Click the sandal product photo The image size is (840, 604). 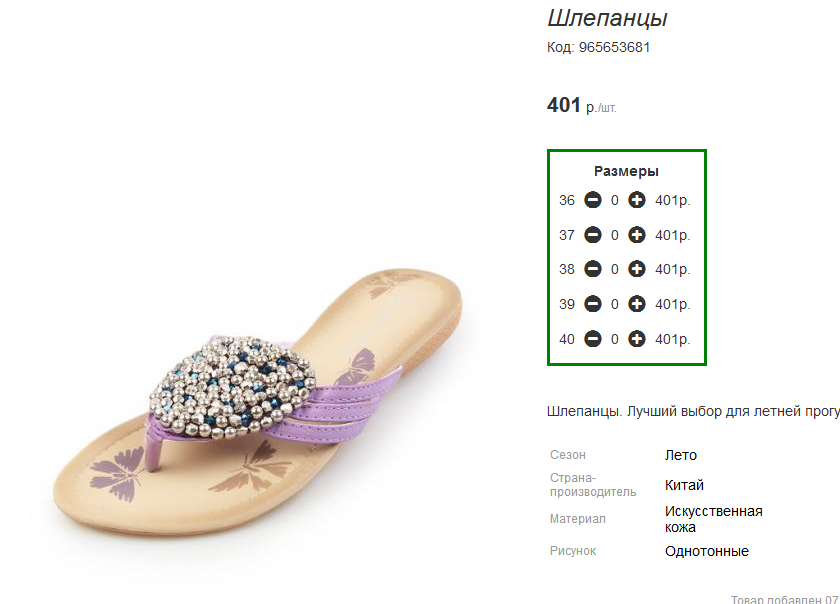tap(257, 402)
